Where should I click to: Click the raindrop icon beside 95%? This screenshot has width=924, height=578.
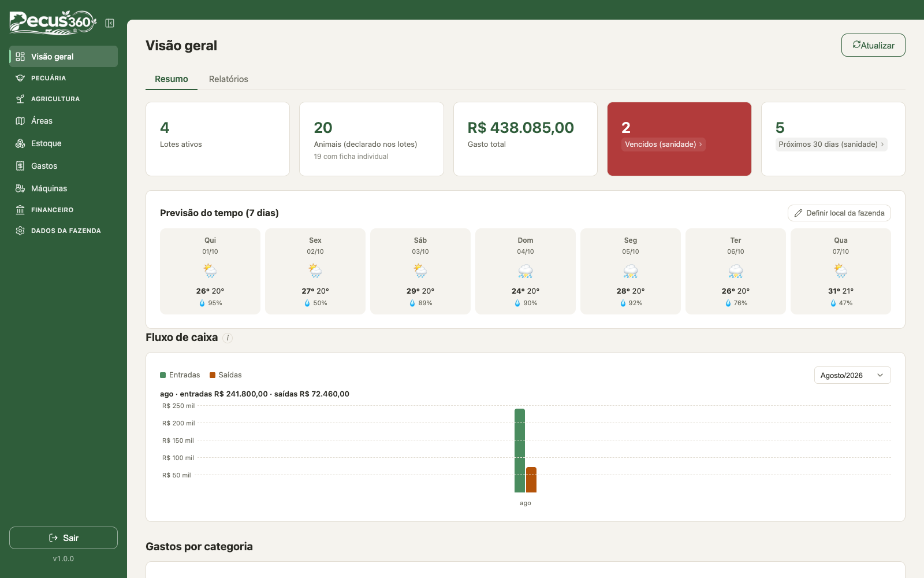202,303
